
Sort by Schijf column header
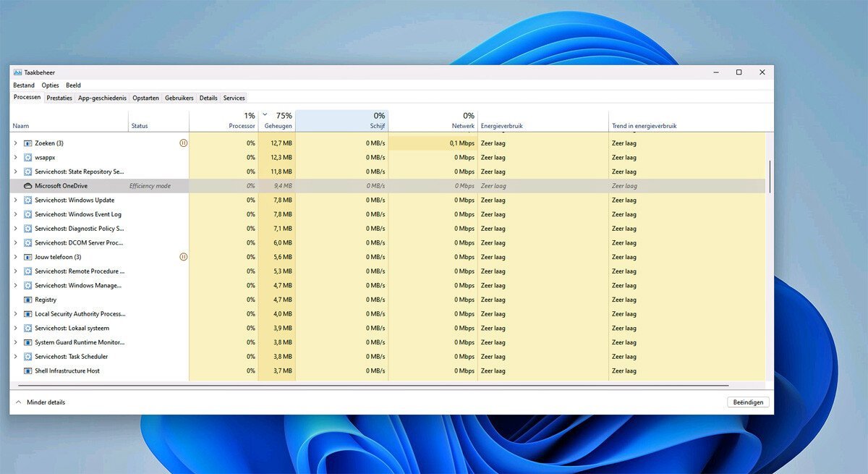point(341,121)
